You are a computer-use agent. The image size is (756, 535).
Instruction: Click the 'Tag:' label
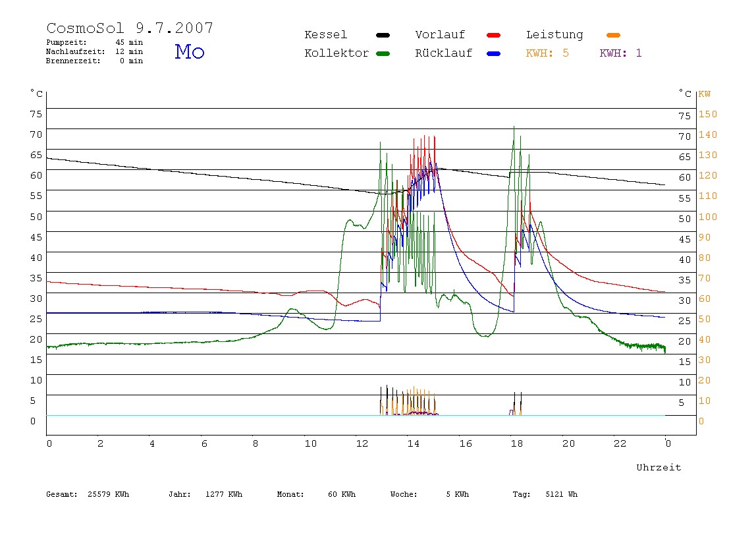(x=521, y=494)
